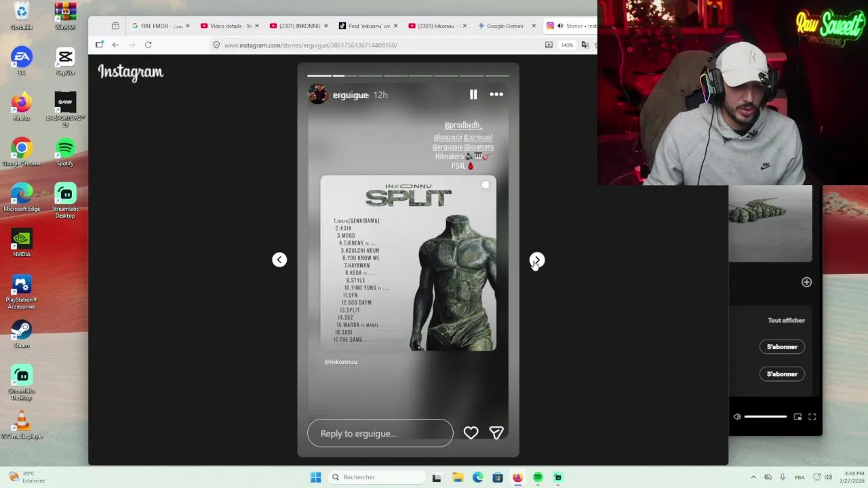868x488 pixels.
Task: Click the instagram.com address bar URL
Action: pos(311,45)
